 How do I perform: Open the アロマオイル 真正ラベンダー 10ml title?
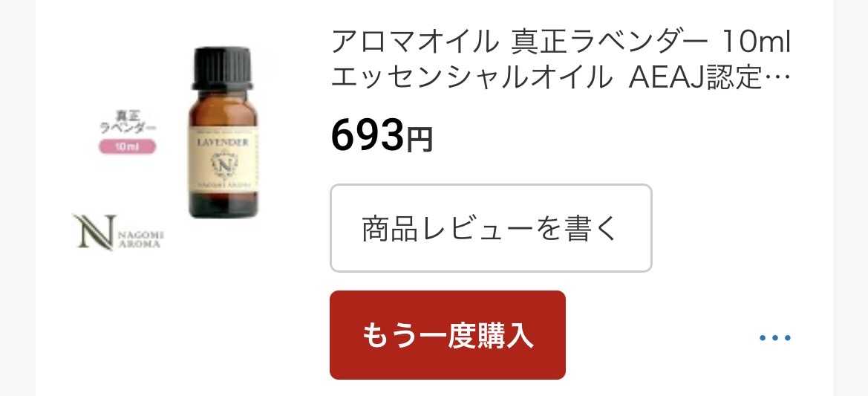tap(561, 43)
